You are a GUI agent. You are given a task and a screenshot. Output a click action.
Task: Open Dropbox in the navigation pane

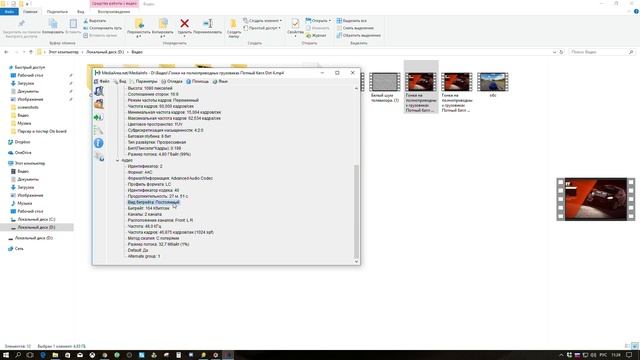(19, 142)
